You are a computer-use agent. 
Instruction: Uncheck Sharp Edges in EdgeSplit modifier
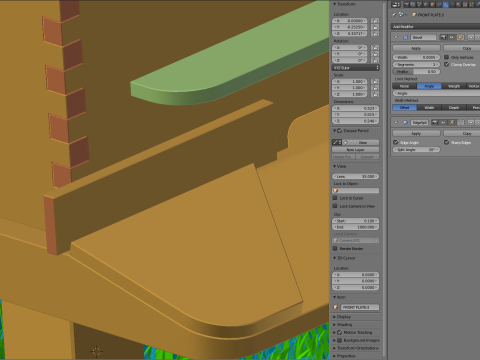(446, 142)
